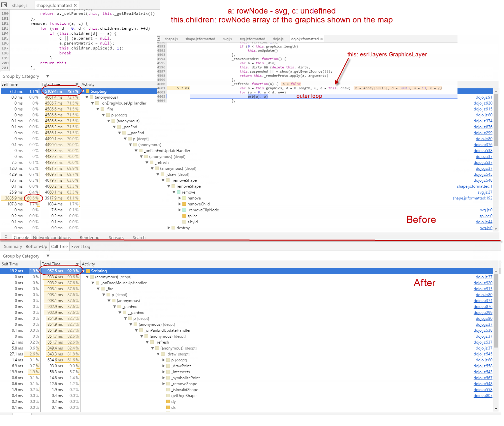This screenshot has height=426, width=504.
Task: Open the Network conditions drawer tab
Action: (52, 237)
